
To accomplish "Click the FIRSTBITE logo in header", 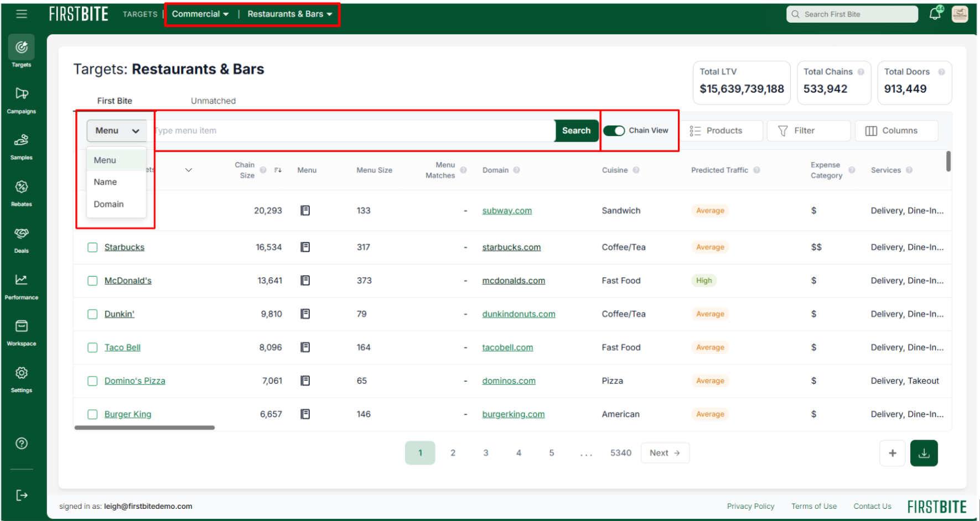I will coord(79,14).
